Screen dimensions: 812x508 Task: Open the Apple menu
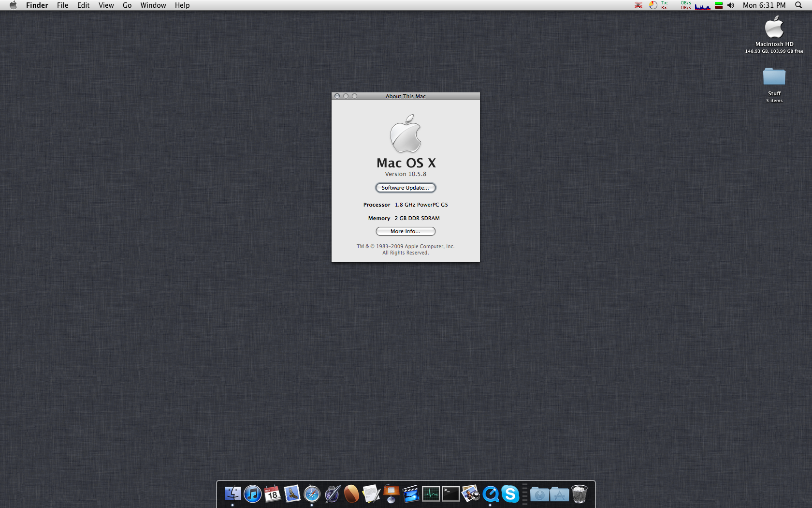(13, 5)
